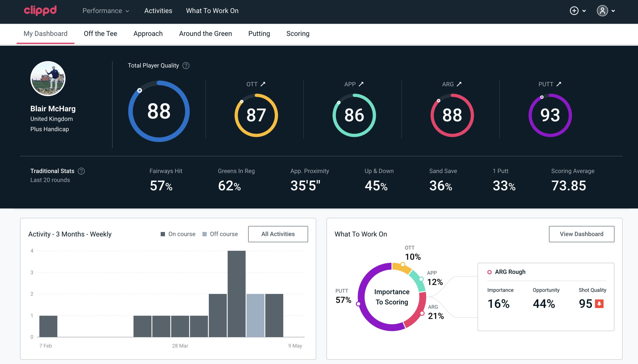Click the All Activities button
Image resolution: width=638 pixels, height=364 pixels.
point(278,234)
